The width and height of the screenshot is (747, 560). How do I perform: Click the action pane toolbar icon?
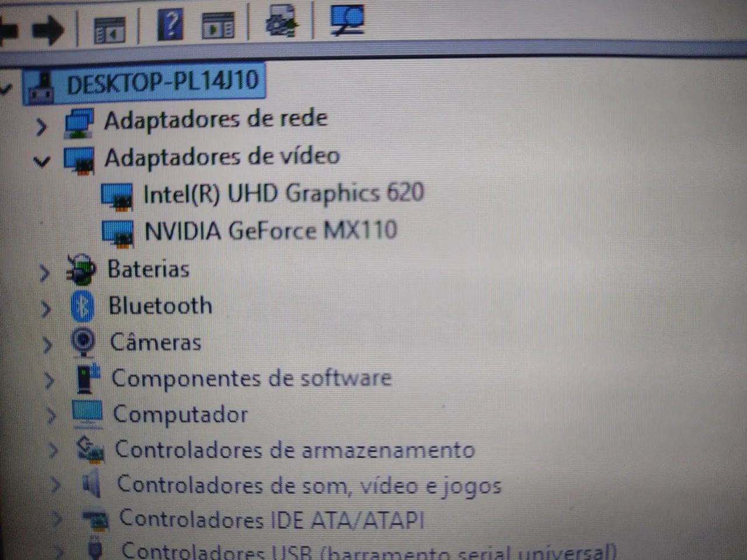pyautogui.click(x=218, y=26)
